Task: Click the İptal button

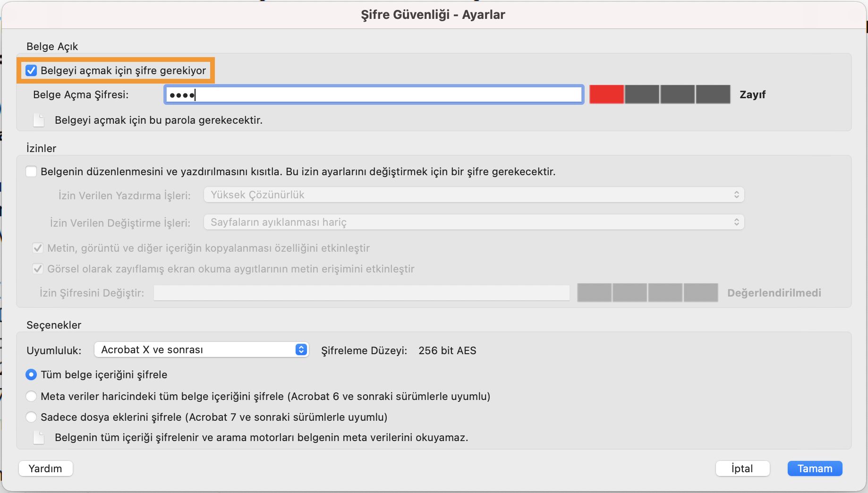Action: point(742,468)
